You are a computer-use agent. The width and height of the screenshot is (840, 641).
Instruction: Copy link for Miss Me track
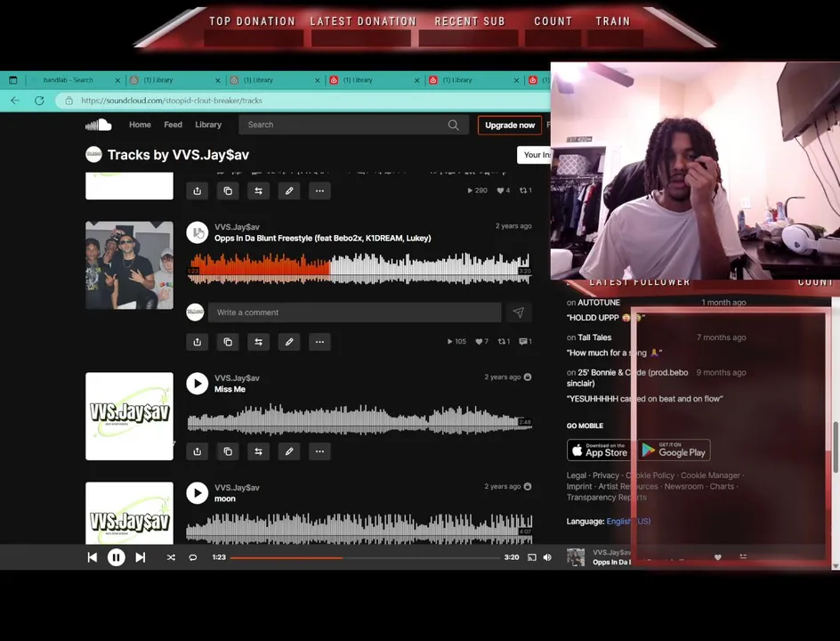(228, 451)
